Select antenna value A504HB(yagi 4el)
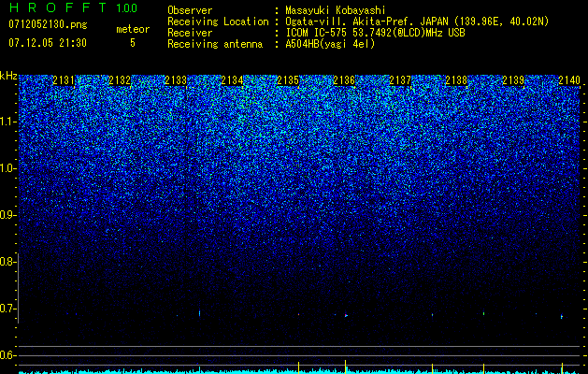 (x=330, y=44)
